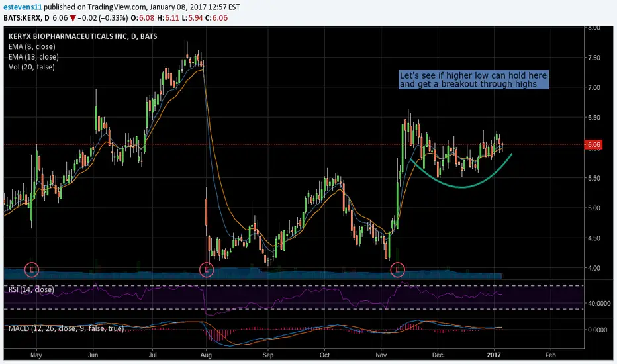
Task: Click the H:6.11 high price value
Action: 167,18
